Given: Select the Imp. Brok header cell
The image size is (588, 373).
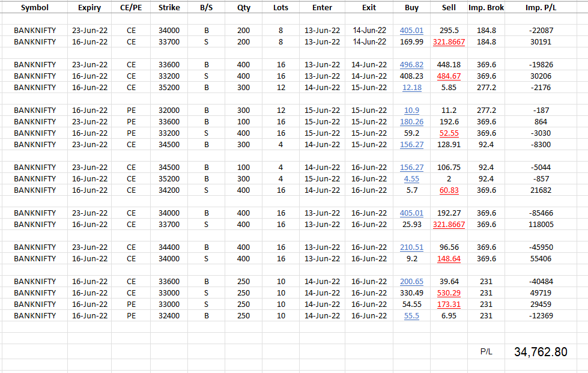Looking at the screenshot, I should coord(486,7).
